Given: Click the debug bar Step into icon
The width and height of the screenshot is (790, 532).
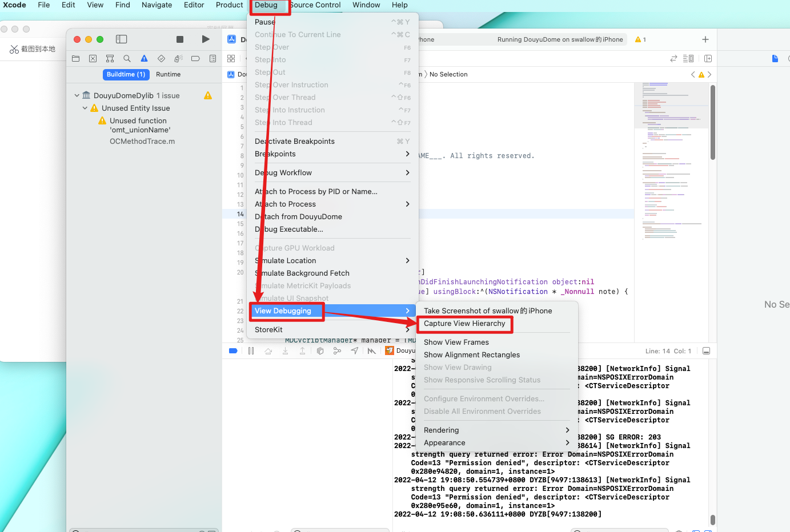Looking at the screenshot, I should coord(285,351).
